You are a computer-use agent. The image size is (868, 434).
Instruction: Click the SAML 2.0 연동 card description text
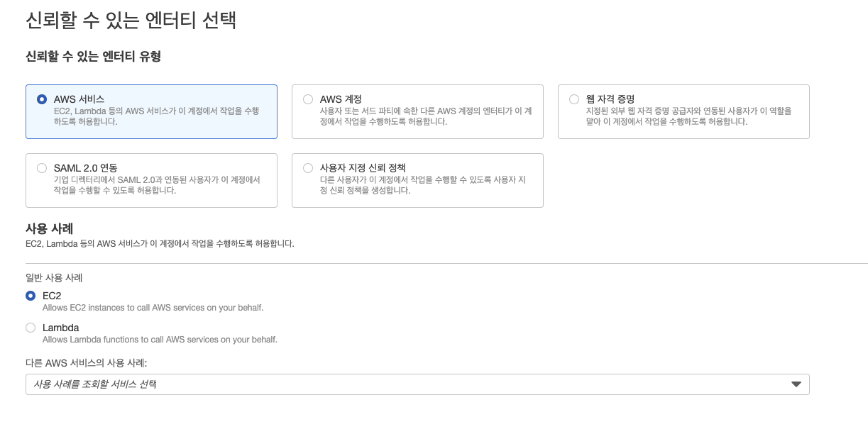158,185
